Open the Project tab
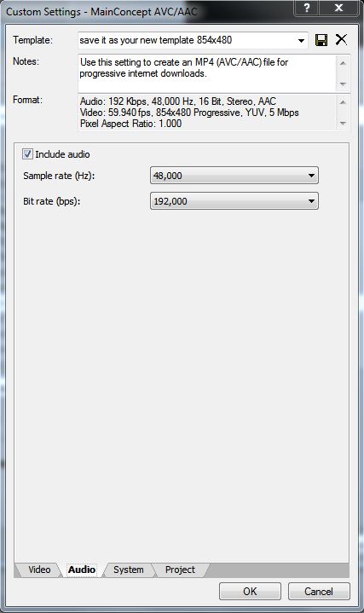Image resolution: width=364 pixels, height=613 pixels. [x=180, y=570]
